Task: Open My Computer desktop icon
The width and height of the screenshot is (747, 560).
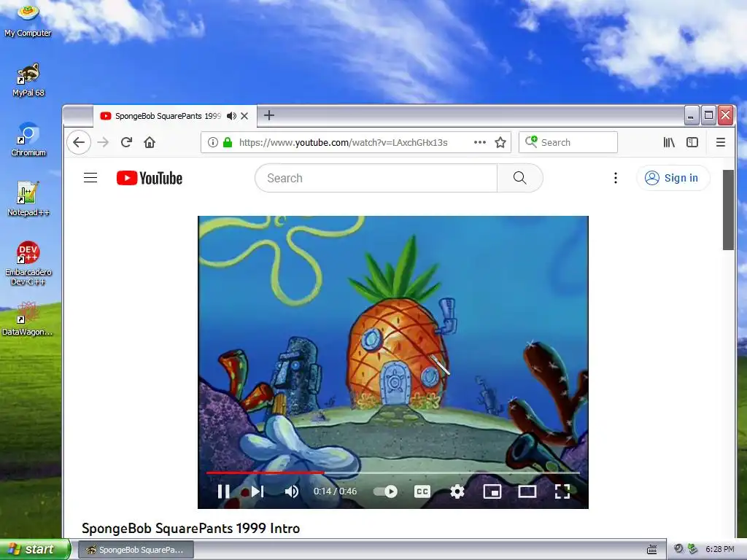Action: [28, 20]
